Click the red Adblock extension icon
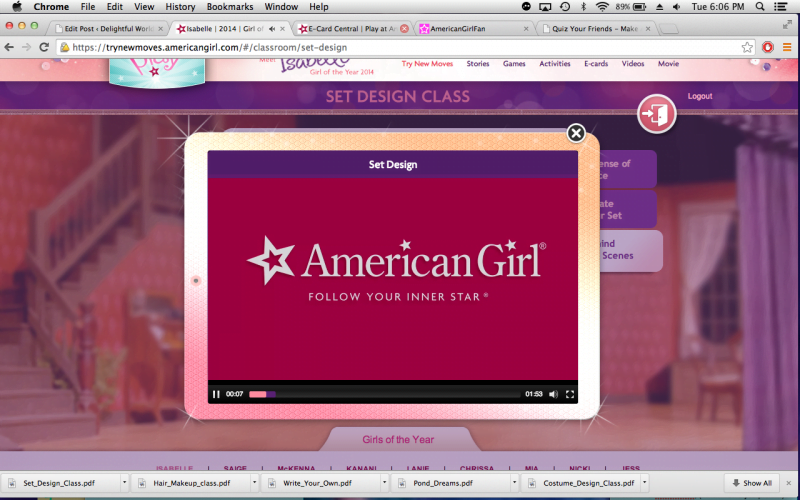 [767, 47]
